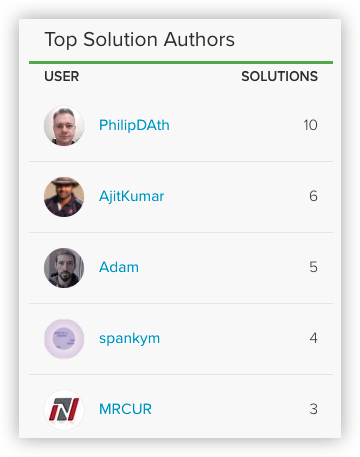The image size is (360, 457).
Task: Click the green divider under the title
Action: (x=181, y=62)
